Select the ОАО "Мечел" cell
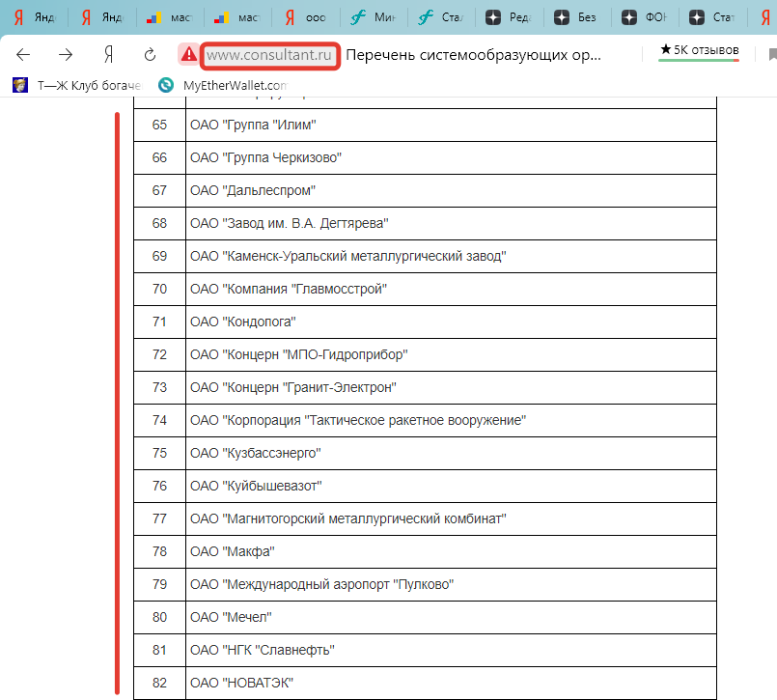The height and width of the screenshot is (700, 777). click(x=451, y=617)
